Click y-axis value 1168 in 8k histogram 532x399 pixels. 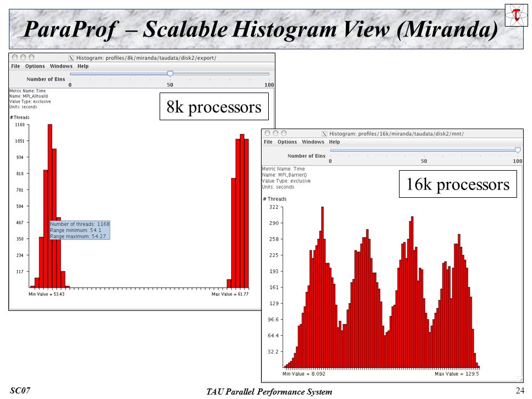pyautogui.click(x=20, y=125)
